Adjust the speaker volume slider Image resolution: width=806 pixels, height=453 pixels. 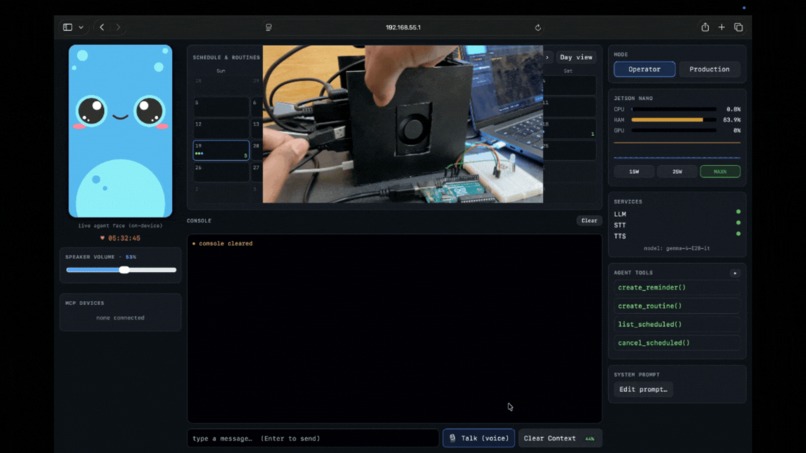[x=121, y=270]
